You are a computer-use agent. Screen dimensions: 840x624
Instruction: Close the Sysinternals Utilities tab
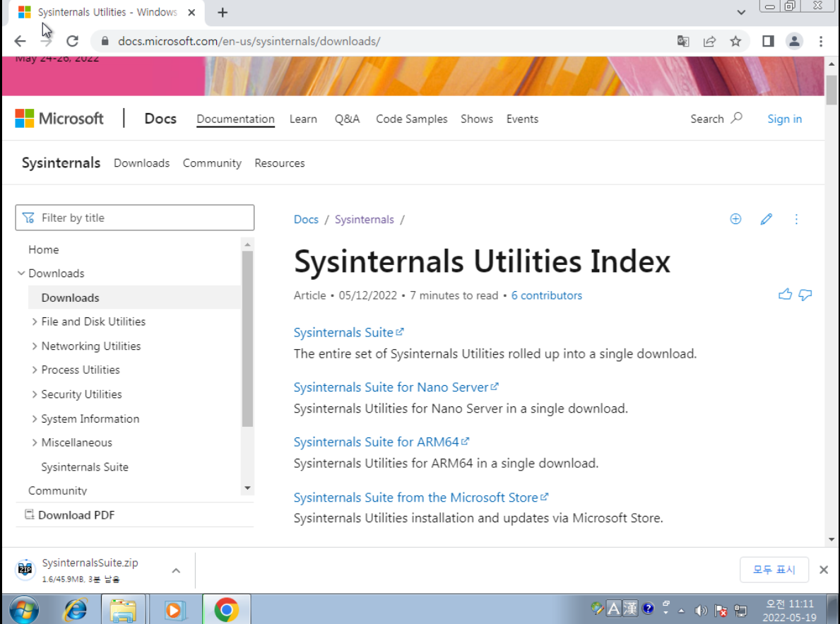point(191,12)
